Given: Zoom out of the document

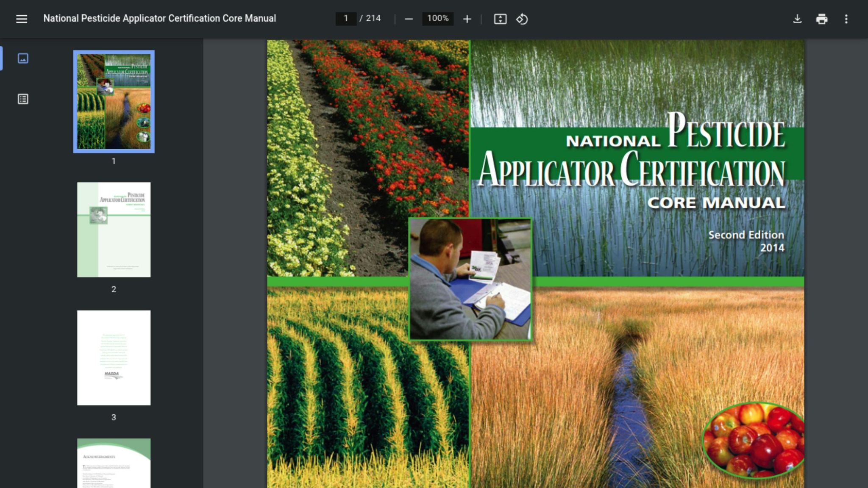Looking at the screenshot, I should pyautogui.click(x=408, y=19).
